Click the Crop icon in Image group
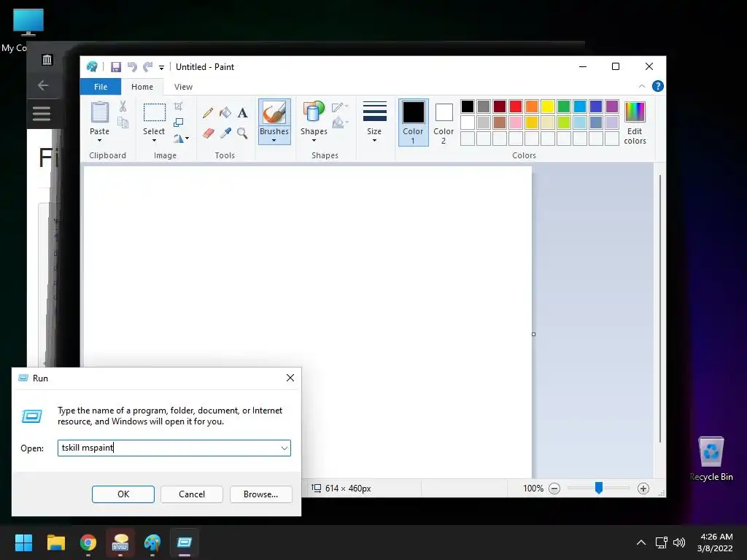The image size is (747, 560). [178, 106]
